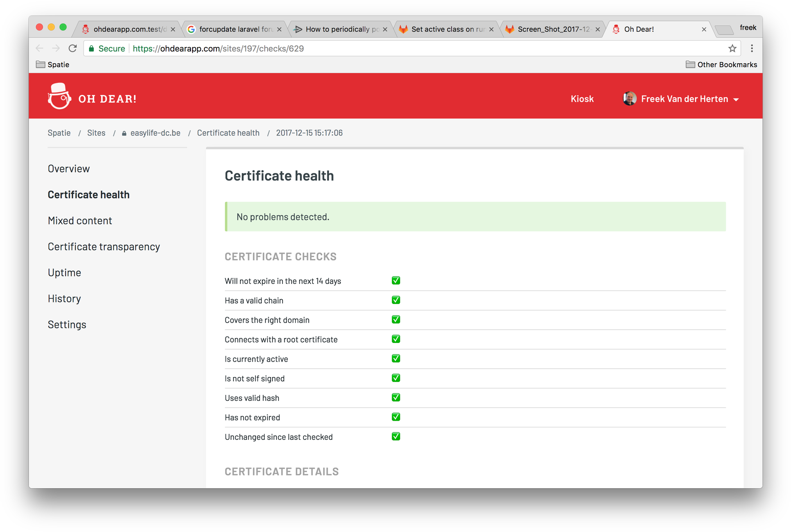Close the 'How to periodically' tab

point(385,29)
